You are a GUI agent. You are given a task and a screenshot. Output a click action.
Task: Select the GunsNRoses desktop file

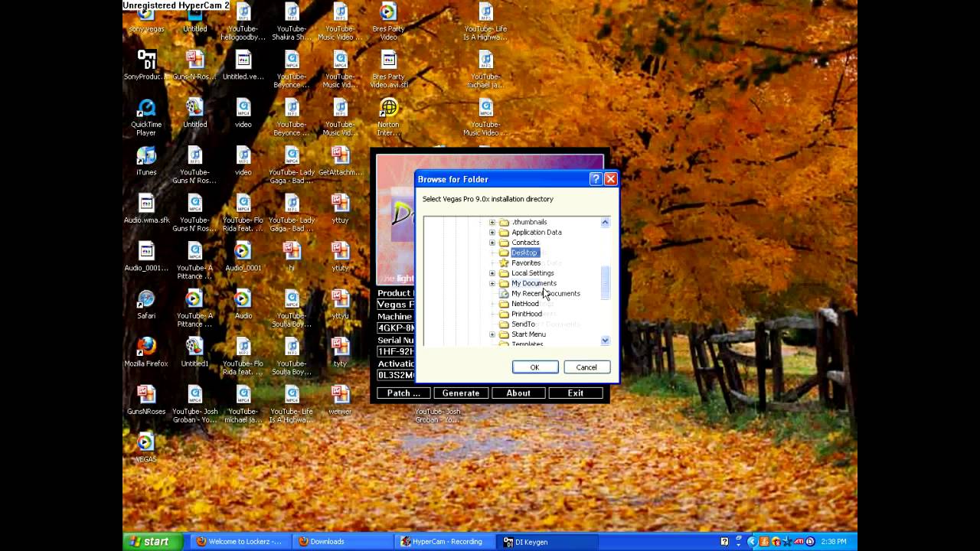(146, 399)
